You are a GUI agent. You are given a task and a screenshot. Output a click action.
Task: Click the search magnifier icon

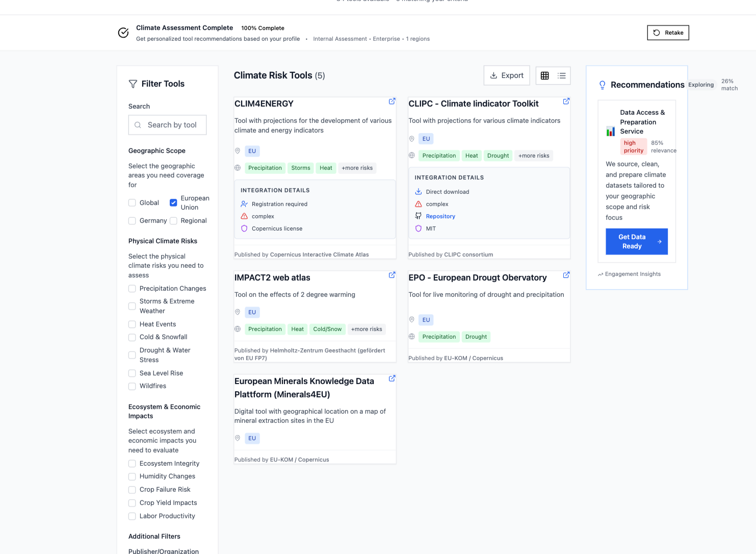pos(138,125)
